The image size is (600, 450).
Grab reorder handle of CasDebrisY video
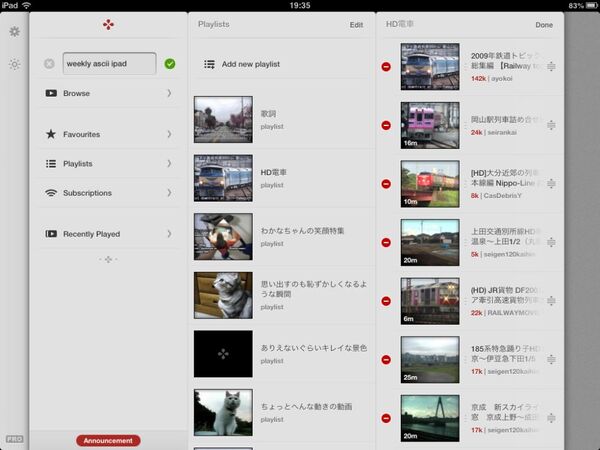pos(551,184)
